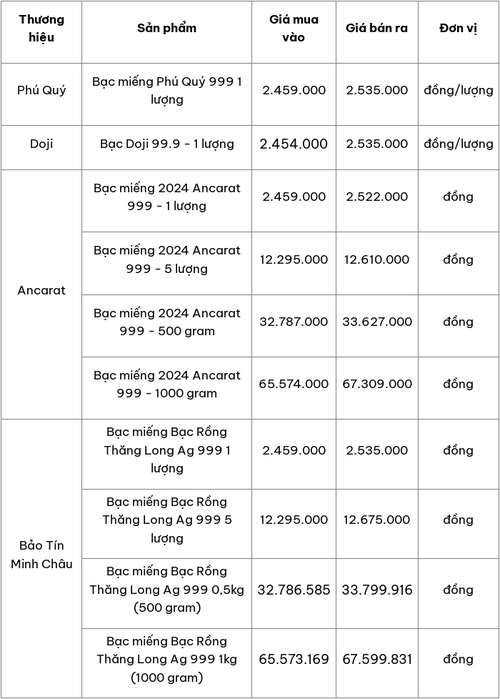500x699 pixels.
Task: Select the Ancarat brand cell
Action: pyautogui.click(x=41, y=290)
